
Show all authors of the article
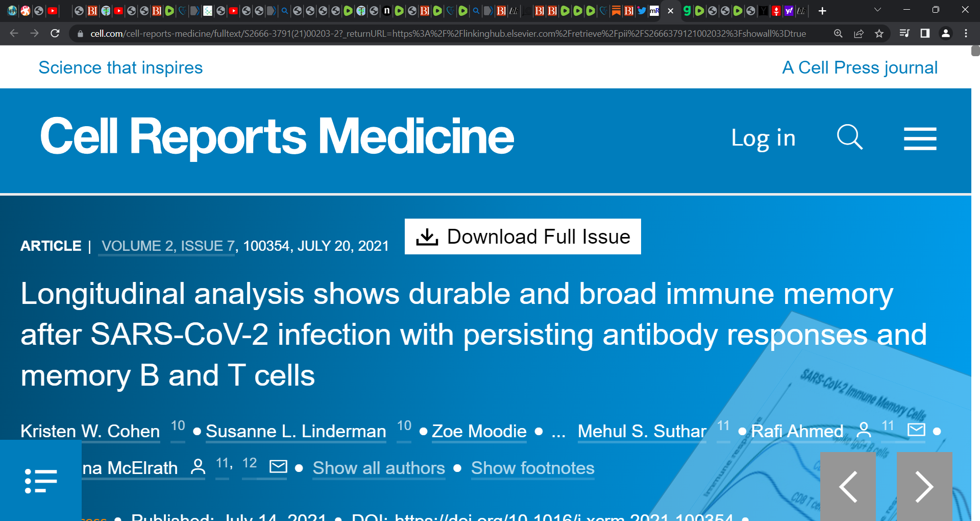(x=378, y=468)
